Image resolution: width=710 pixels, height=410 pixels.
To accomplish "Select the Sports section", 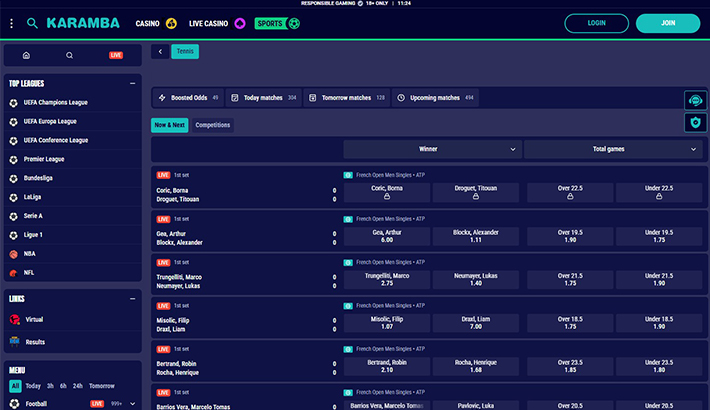I will (x=277, y=24).
